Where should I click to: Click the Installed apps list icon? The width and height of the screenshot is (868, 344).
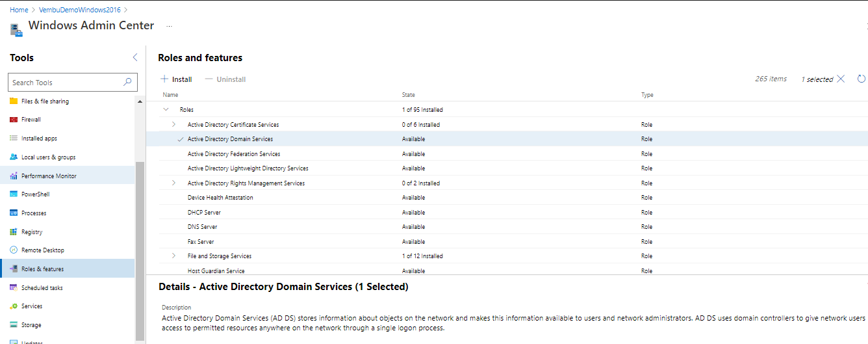tap(14, 139)
